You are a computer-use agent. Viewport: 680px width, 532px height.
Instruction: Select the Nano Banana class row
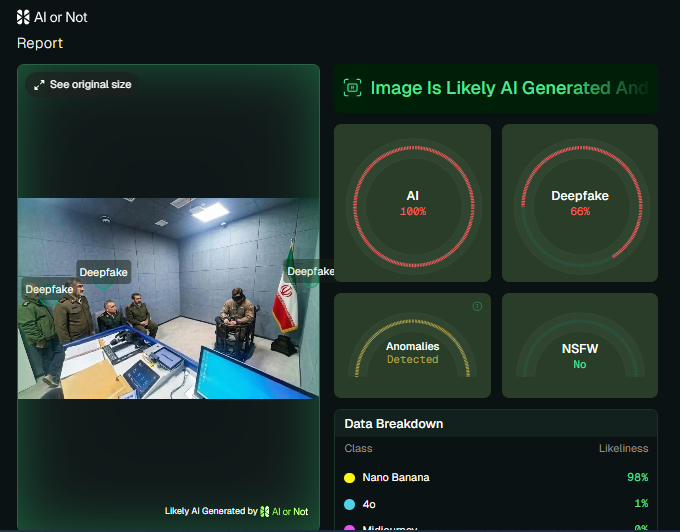(495, 478)
